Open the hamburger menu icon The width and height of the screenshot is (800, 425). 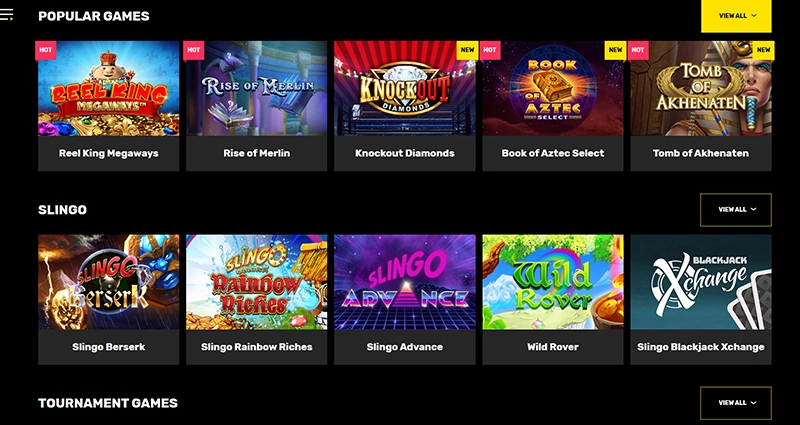[6, 15]
